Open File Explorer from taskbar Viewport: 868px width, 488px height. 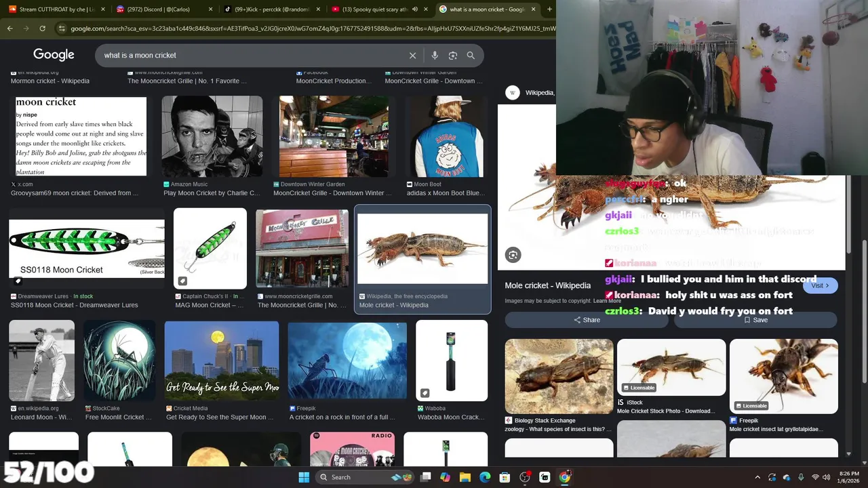coord(465,477)
